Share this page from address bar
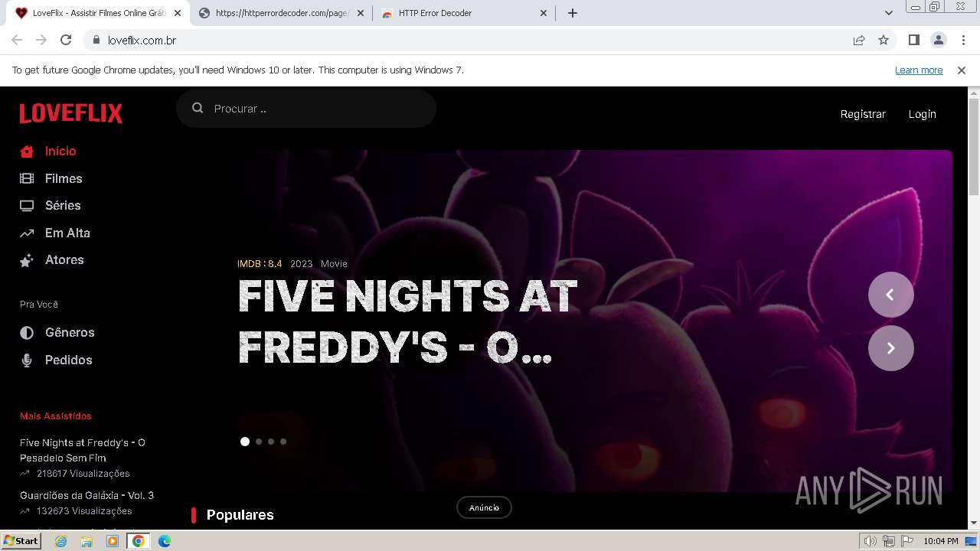 pos(859,40)
